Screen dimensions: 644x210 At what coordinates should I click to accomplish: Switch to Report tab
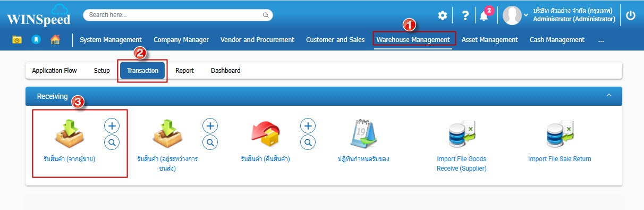point(184,70)
